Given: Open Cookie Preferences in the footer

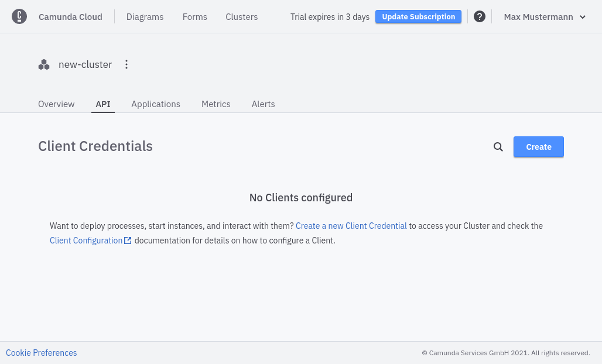Looking at the screenshot, I should pyautogui.click(x=42, y=353).
